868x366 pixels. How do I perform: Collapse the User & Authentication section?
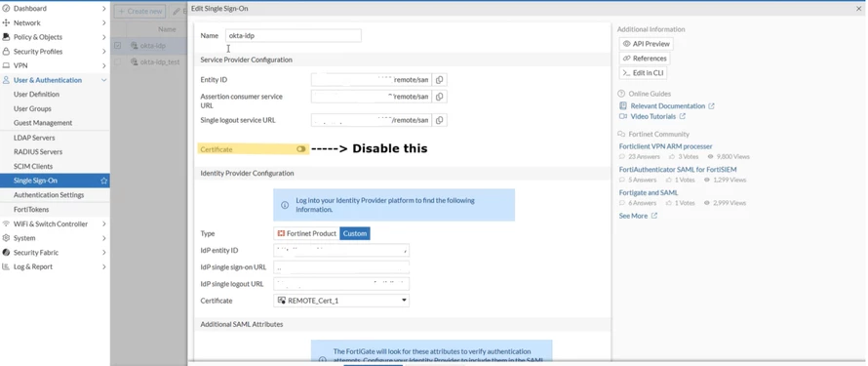pos(104,80)
